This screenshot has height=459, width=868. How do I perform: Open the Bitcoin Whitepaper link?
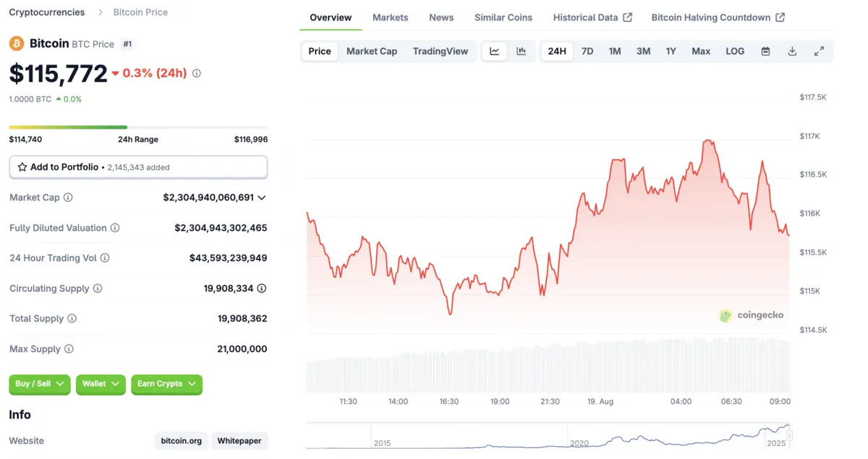(239, 440)
